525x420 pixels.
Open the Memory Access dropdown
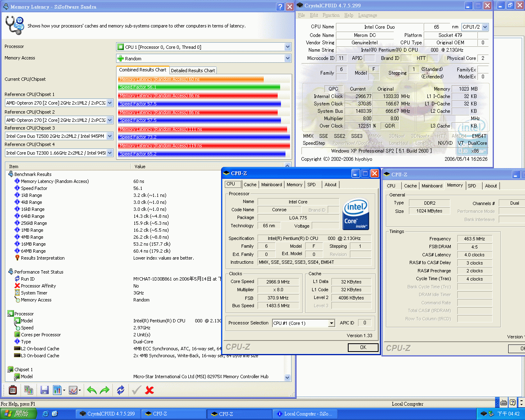pyautogui.click(x=288, y=59)
